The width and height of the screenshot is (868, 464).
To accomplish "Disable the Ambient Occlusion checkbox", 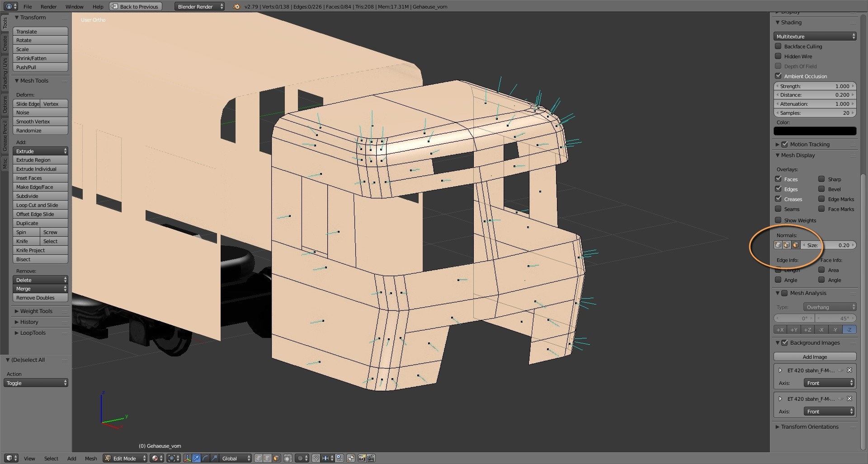I will 778,76.
